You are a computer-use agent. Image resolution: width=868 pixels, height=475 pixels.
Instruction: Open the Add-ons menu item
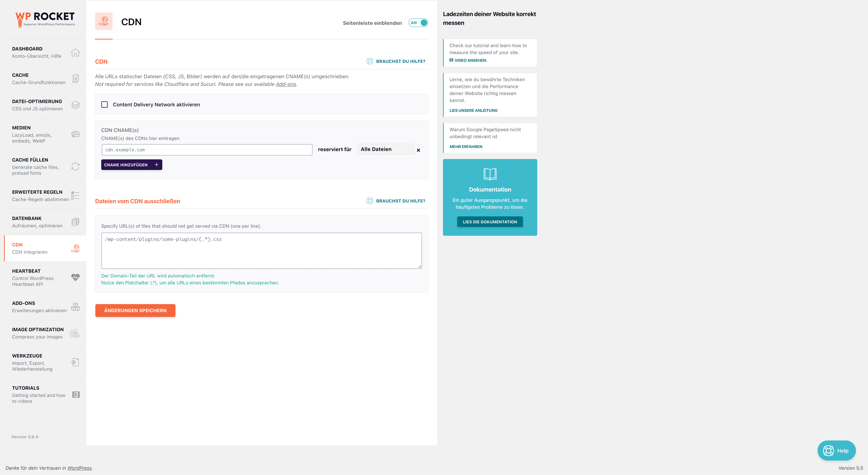click(x=45, y=307)
